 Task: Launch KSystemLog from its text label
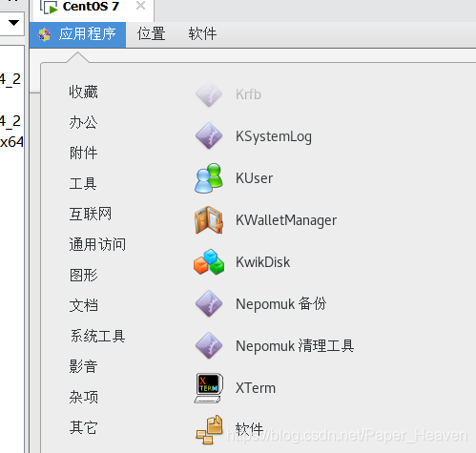(x=274, y=136)
